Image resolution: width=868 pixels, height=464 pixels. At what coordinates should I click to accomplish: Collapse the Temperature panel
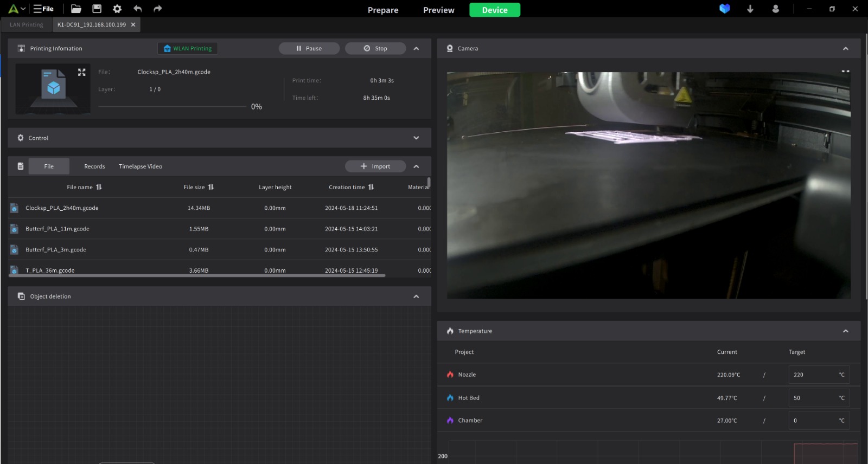(845, 331)
